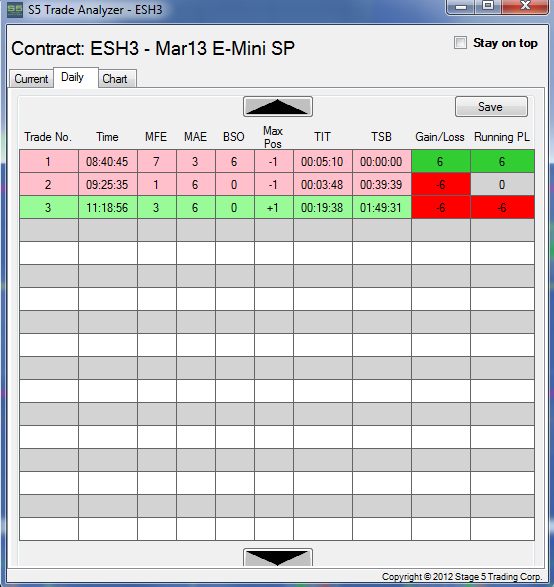Click the TIT cell 00:05:10
This screenshot has width=554, height=587.
323,161
